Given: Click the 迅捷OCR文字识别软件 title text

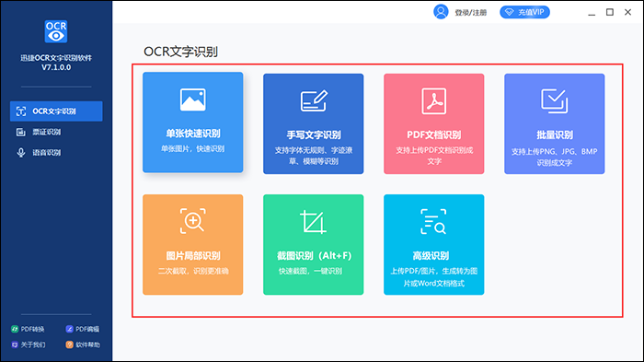Looking at the screenshot, I should (56, 58).
